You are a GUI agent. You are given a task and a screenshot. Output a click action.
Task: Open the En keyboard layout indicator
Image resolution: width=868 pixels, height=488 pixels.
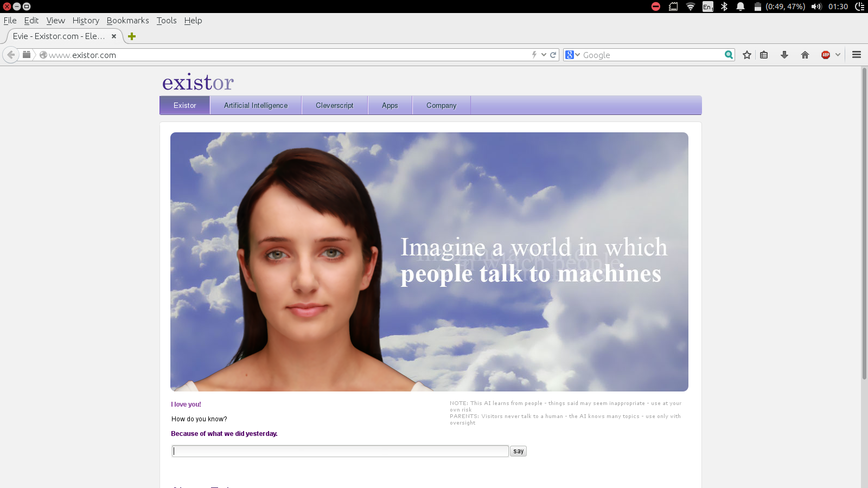click(707, 7)
